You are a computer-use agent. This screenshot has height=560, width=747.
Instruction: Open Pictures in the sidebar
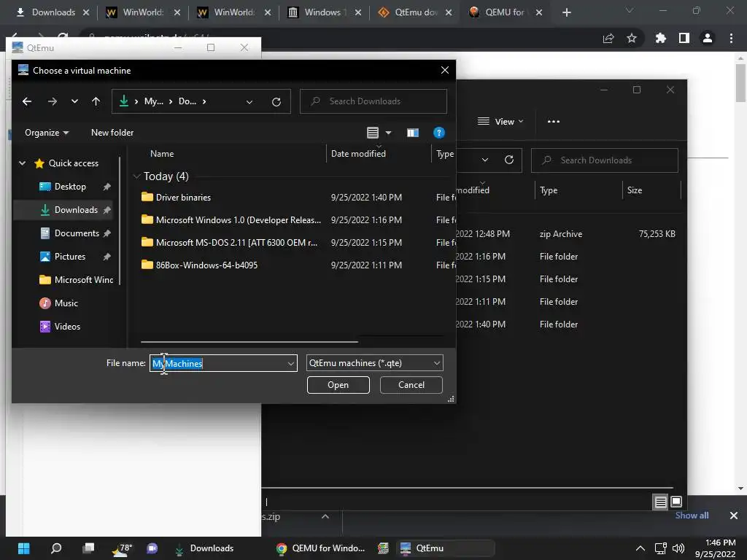(x=69, y=257)
